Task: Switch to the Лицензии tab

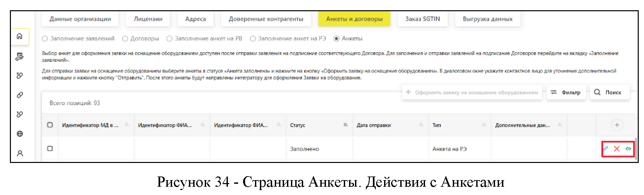Action: coord(148,19)
